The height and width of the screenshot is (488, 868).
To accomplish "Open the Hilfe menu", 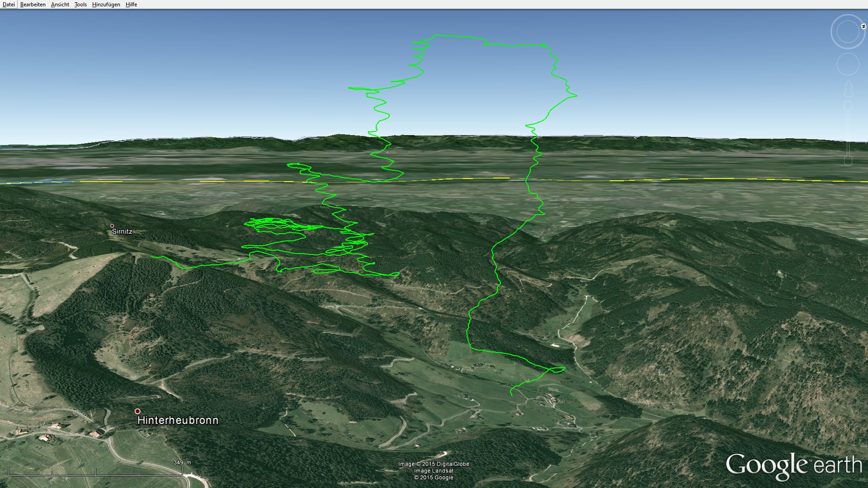I will coord(131,5).
